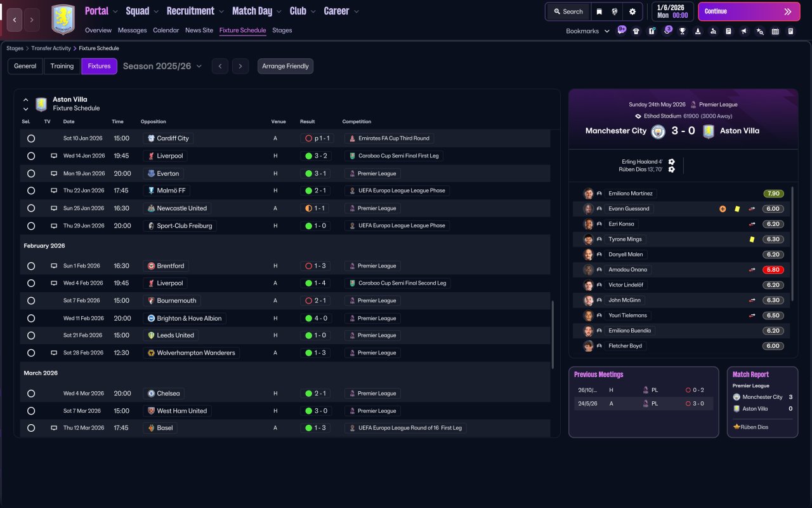Select the Brentford fixture radio button

click(x=31, y=266)
